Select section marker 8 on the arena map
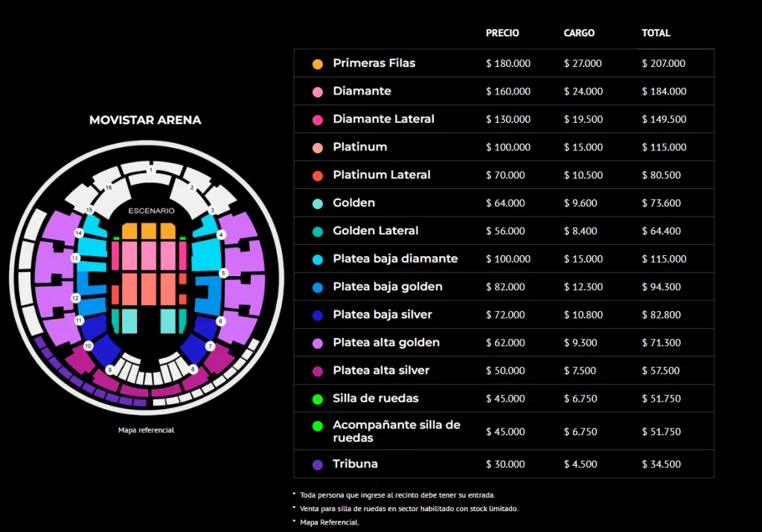Screen dimensions: 762x532 pos(193,369)
